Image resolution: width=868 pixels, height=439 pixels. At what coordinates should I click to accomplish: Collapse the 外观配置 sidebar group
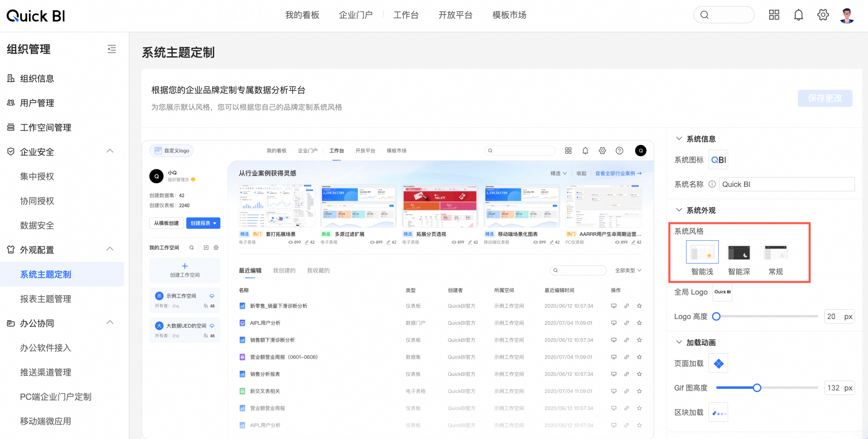pos(110,249)
